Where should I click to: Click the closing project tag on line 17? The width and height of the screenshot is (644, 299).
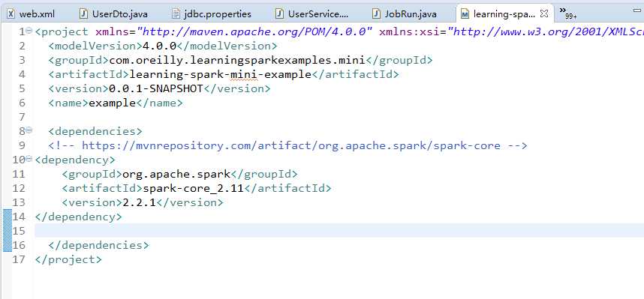pyautogui.click(x=68, y=259)
